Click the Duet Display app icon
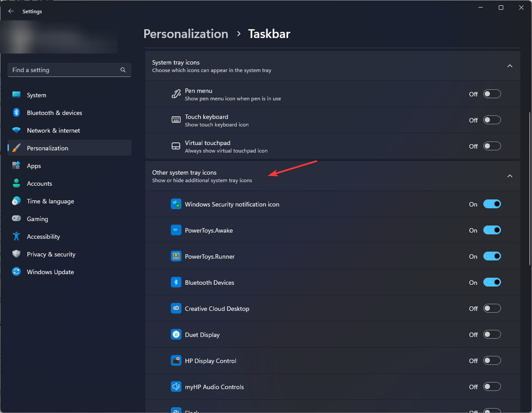 click(176, 335)
